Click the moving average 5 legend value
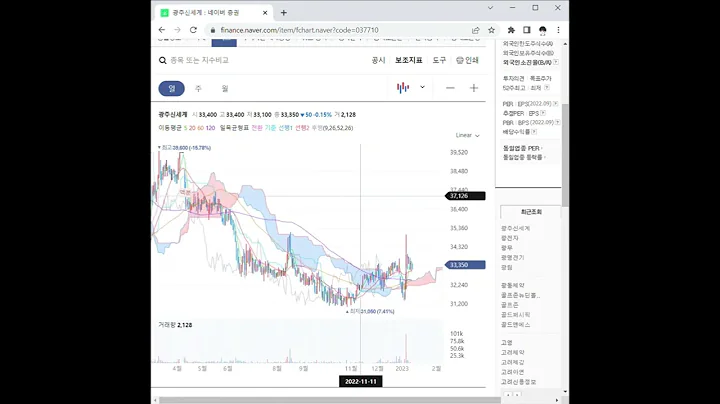The width and height of the screenshot is (720, 404). click(x=186, y=128)
